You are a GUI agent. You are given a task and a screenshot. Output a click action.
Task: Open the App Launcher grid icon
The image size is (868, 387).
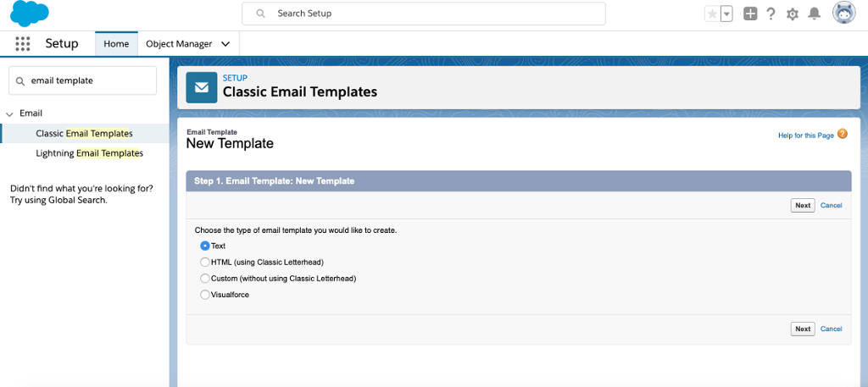click(x=23, y=44)
